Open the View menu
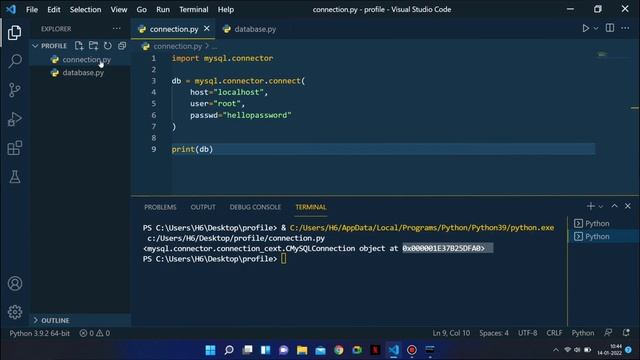The height and width of the screenshot is (360, 640). (119, 9)
